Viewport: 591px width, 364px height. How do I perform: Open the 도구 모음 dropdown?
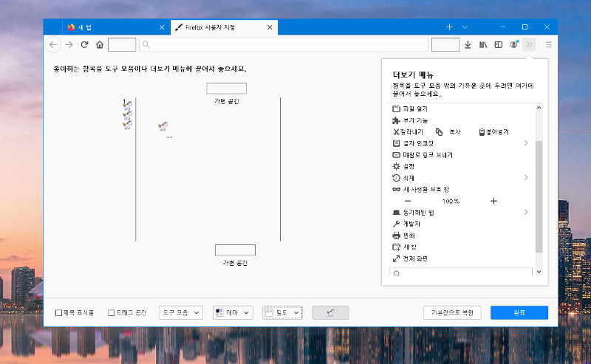point(181,313)
